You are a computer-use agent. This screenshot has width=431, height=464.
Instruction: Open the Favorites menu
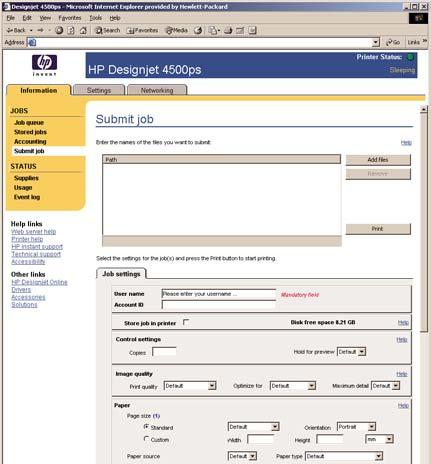(x=70, y=18)
